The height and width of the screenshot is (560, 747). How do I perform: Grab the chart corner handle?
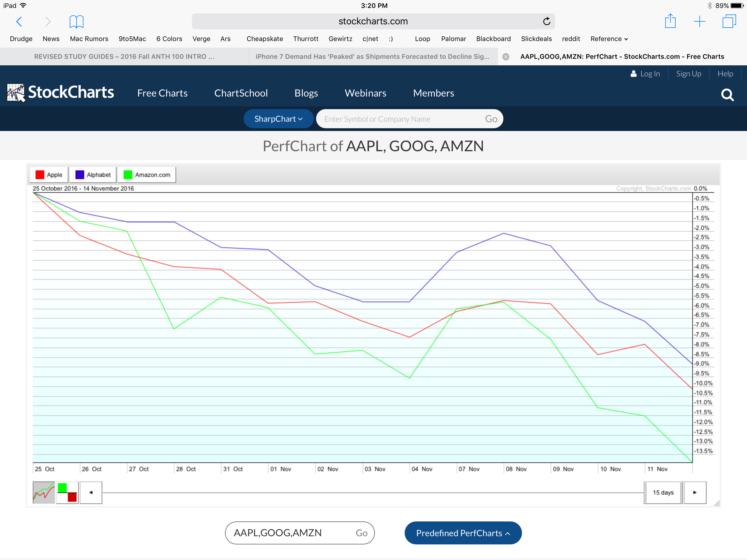click(717, 503)
